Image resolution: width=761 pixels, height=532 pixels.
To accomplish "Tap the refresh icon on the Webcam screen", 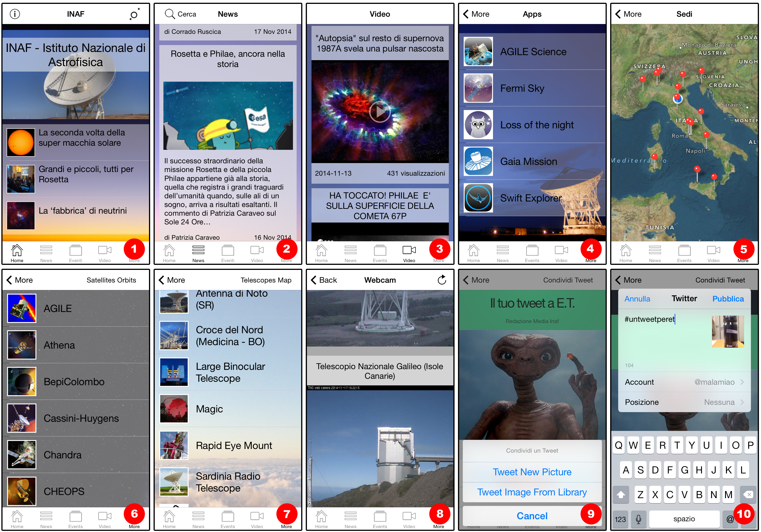I will tap(442, 280).
